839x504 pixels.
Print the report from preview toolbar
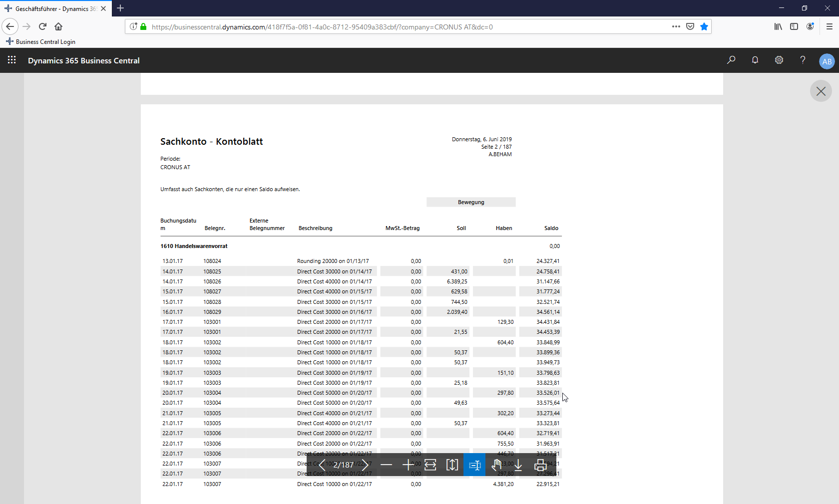540,465
